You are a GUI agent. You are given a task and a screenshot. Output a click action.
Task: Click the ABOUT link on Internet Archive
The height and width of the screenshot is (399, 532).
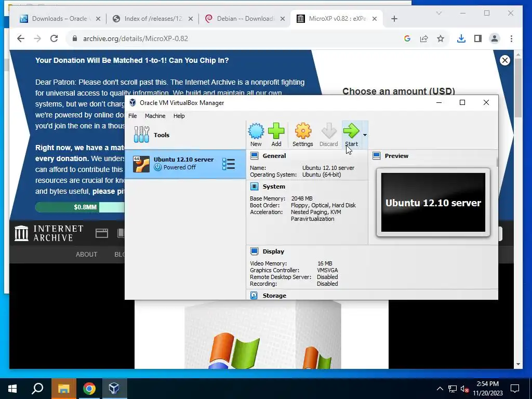coord(86,255)
